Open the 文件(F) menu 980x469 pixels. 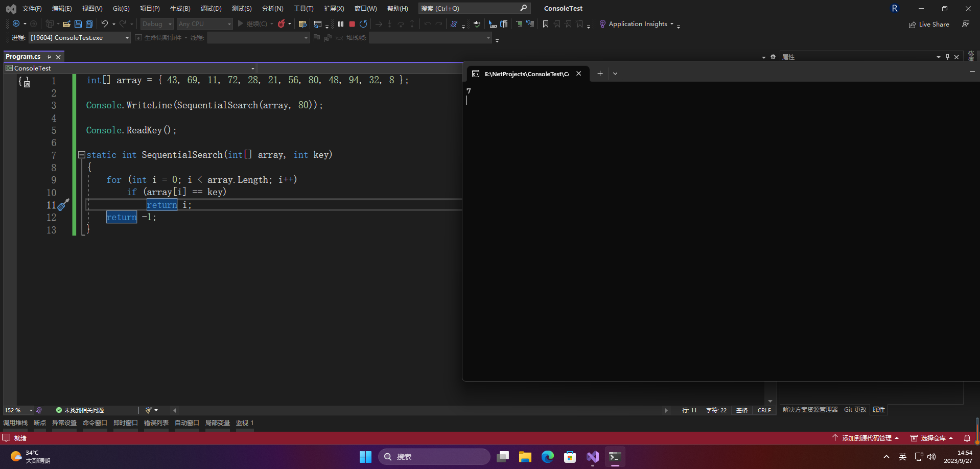click(x=32, y=8)
